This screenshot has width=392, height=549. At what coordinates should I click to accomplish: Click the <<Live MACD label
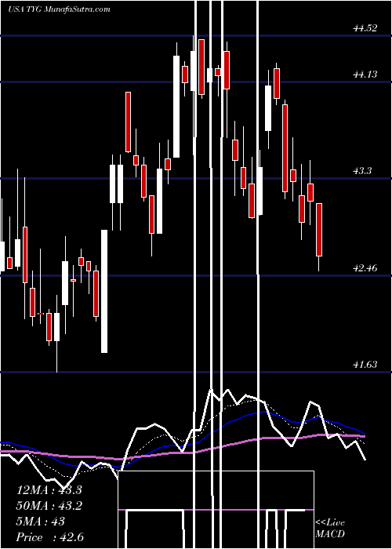[x=330, y=528]
